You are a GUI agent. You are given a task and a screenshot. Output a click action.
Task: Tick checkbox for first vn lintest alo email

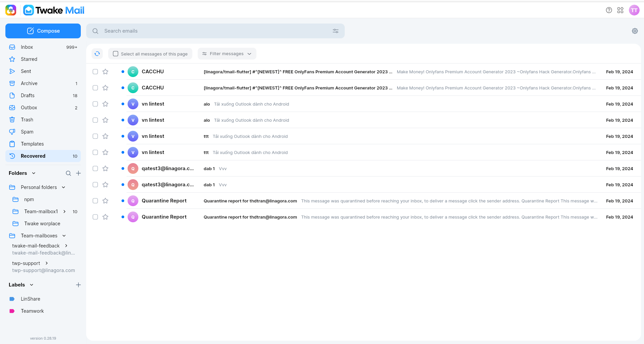pyautogui.click(x=95, y=104)
